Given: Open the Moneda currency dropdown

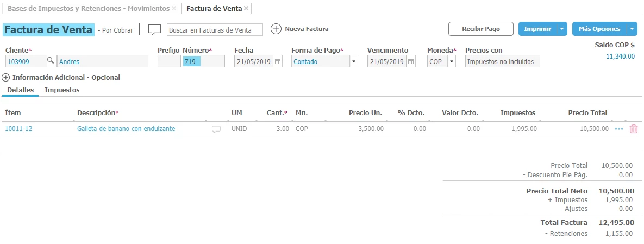Looking at the screenshot, I should coord(451,61).
